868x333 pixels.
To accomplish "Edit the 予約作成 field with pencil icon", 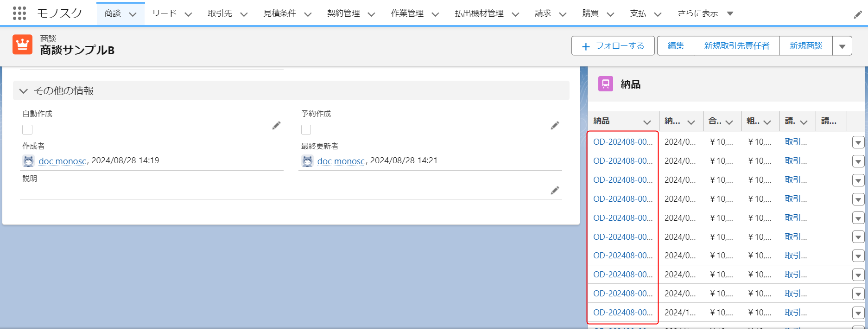I will 555,125.
